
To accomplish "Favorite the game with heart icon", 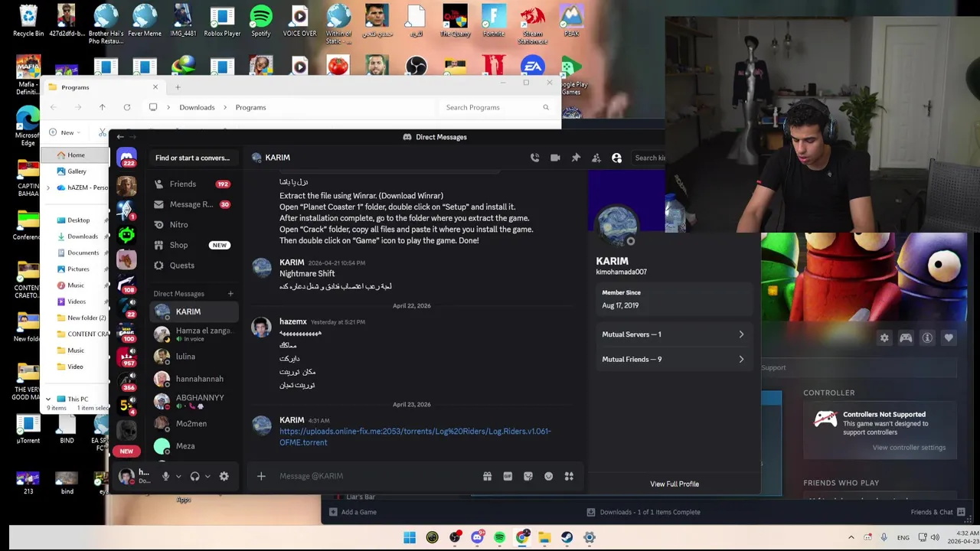I will click(x=949, y=337).
